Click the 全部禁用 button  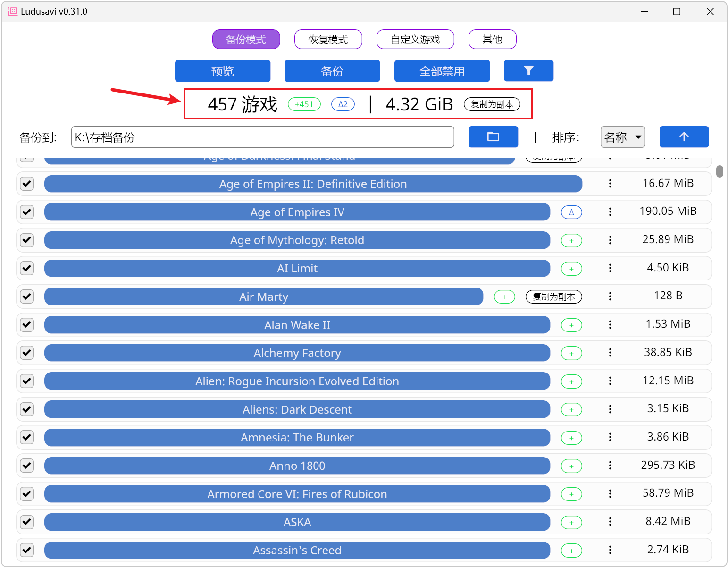(442, 71)
